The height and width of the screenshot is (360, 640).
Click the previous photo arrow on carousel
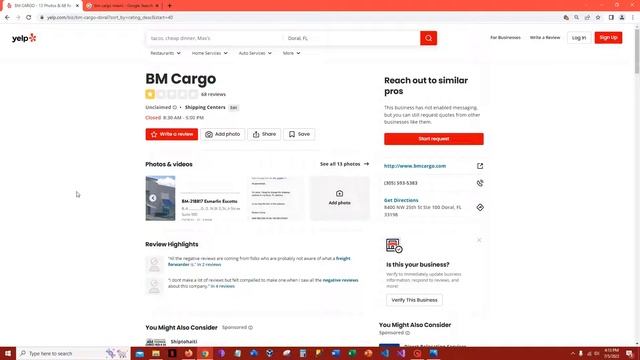pyautogui.click(x=153, y=198)
